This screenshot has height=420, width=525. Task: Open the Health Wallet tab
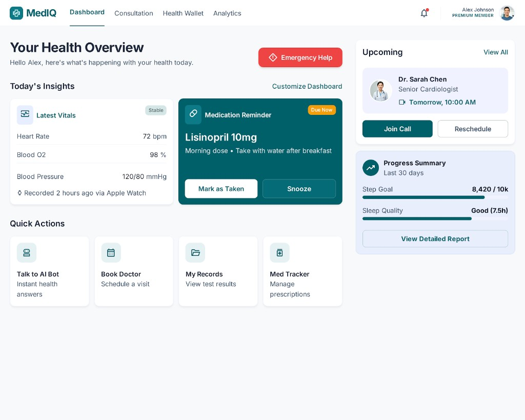pos(183,13)
